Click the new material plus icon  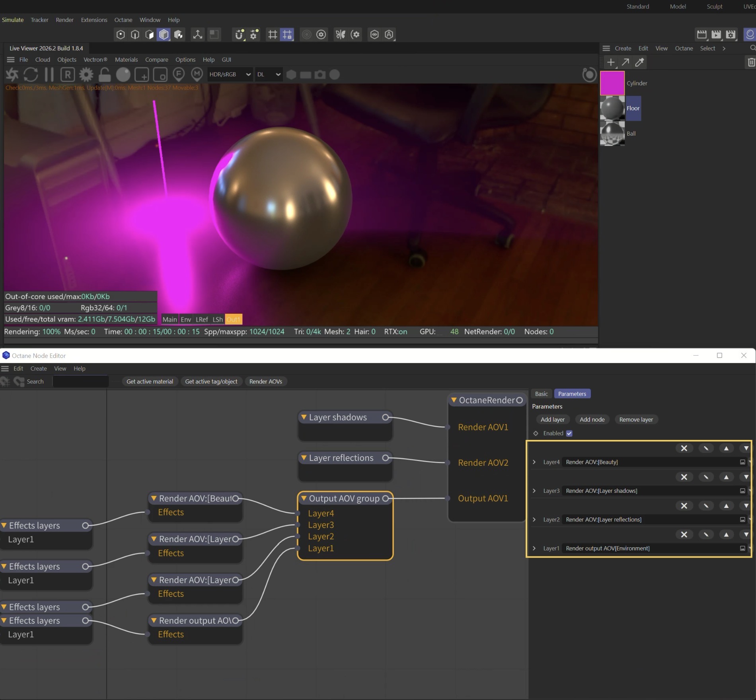611,62
